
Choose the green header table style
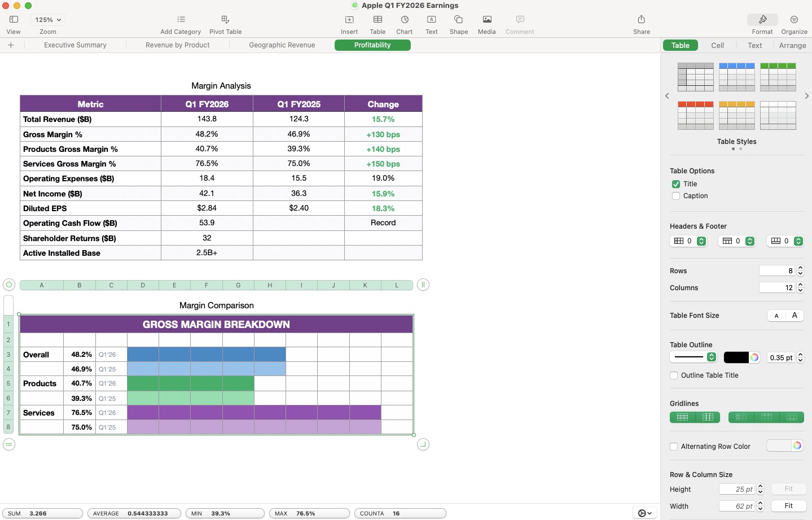(x=778, y=77)
